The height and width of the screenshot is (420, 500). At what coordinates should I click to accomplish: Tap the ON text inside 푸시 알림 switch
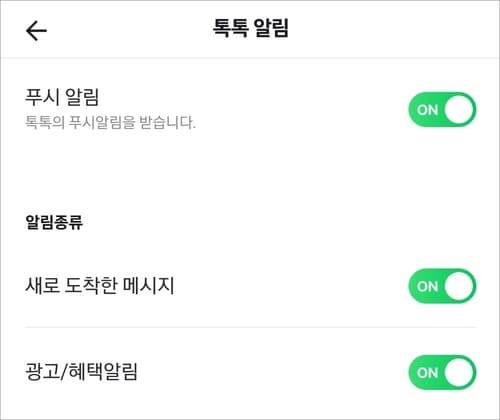(x=427, y=110)
